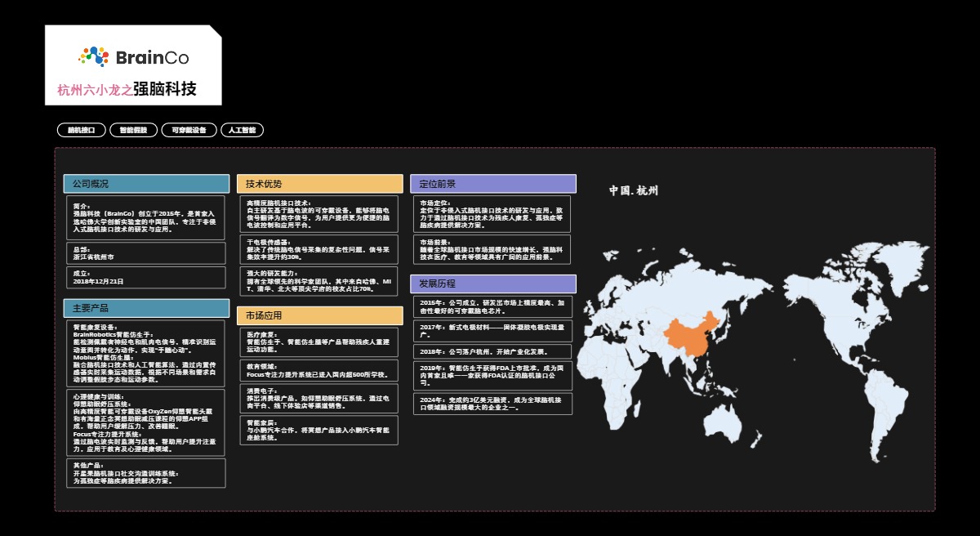Image resolution: width=980 pixels, height=536 pixels.
Task: Click the 可穿戴设备 tag pill
Action: coord(189,130)
